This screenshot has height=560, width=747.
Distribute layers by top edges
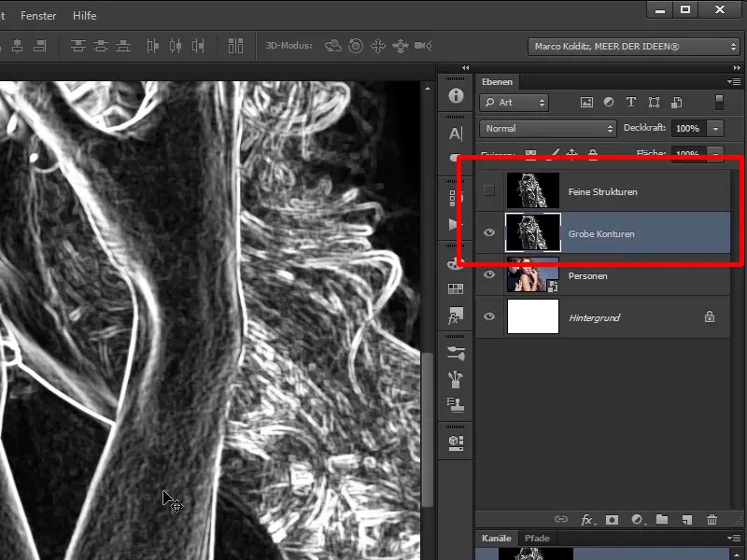pyautogui.click(x=78, y=46)
